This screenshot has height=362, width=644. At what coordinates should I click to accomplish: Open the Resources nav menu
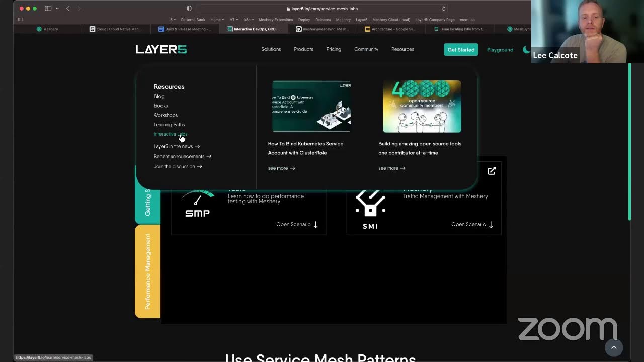click(403, 49)
